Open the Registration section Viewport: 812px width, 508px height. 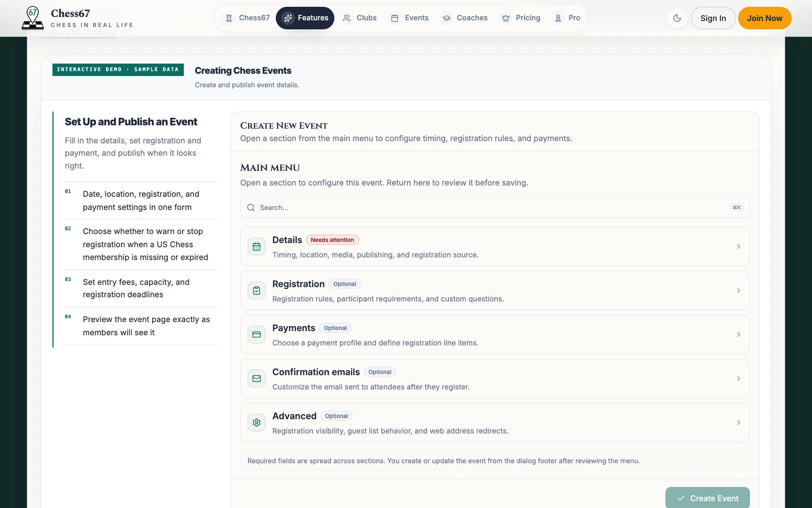click(x=495, y=291)
